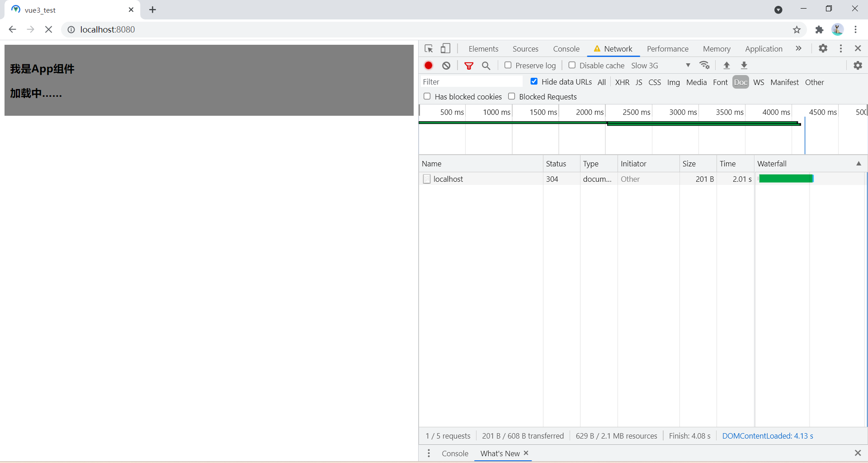Screen dimensions: 868x463
Task: Expand the hidden DevTools panels chevron
Action: click(x=798, y=48)
